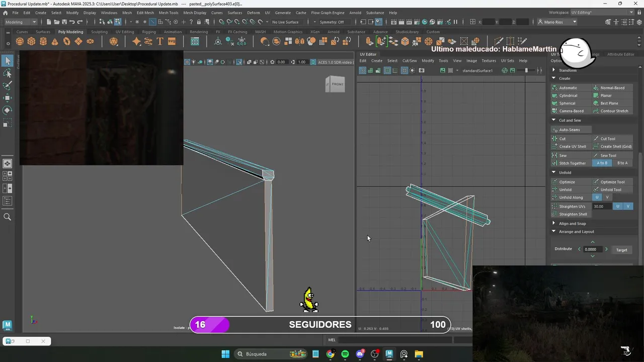This screenshot has height=362, width=644.
Task: Open the Attribute Editor tab
Action: 620,54
